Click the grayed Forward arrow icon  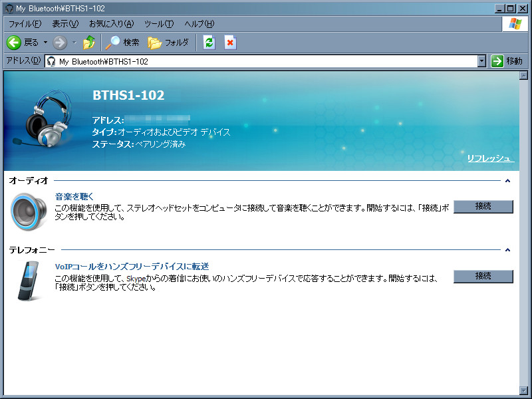[60, 43]
